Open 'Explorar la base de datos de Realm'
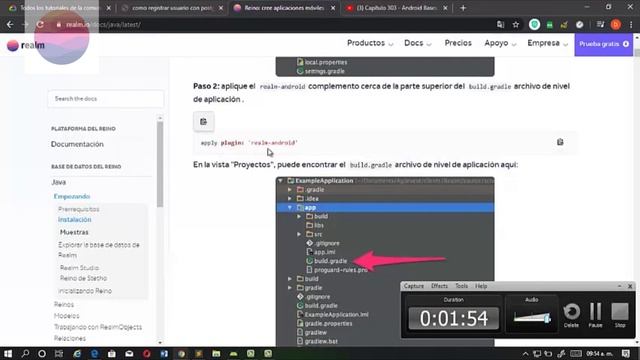Image resolution: width=640 pixels, height=360 pixels. pyautogui.click(x=99, y=250)
